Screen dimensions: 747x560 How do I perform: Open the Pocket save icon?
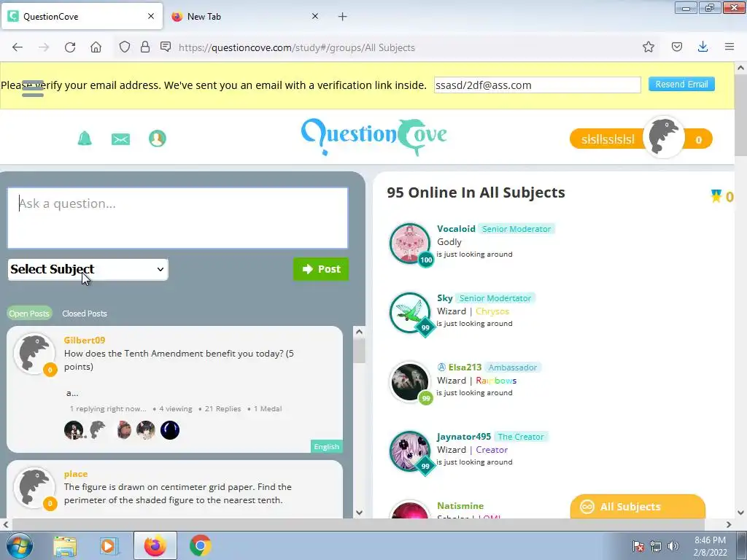[677, 47]
